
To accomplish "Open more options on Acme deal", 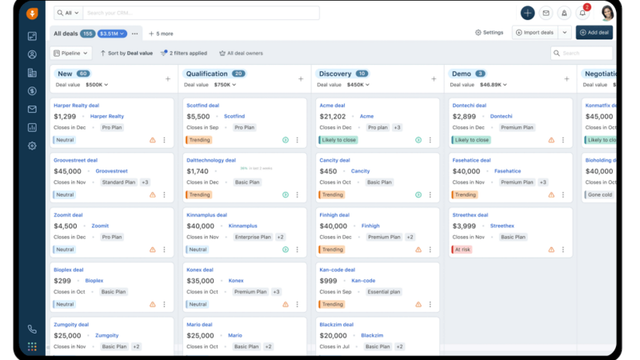I will [430, 140].
